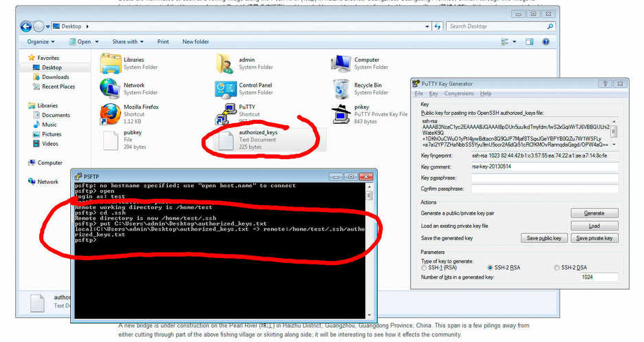The image size is (644, 342).
Task: Expand the address bar history dropdown
Action: 427,26
